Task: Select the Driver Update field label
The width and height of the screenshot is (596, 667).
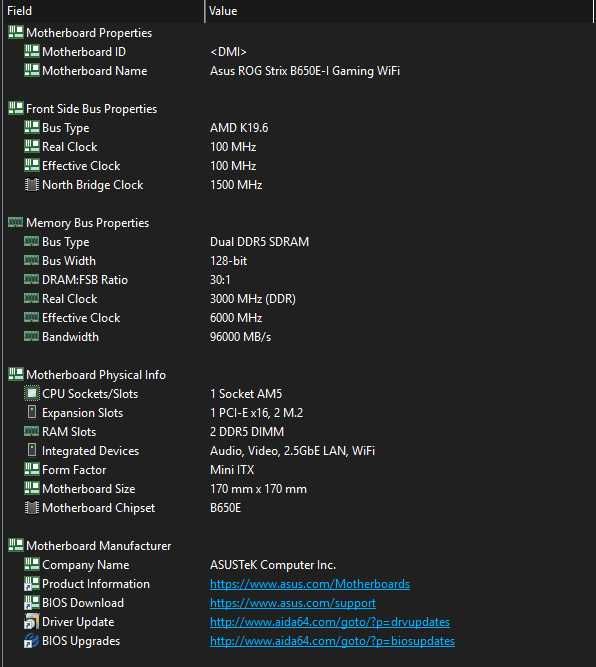Action: click(78, 622)
